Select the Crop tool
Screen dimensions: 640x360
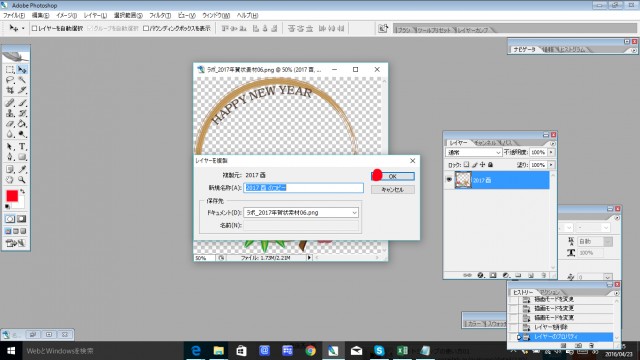[10, 90]
